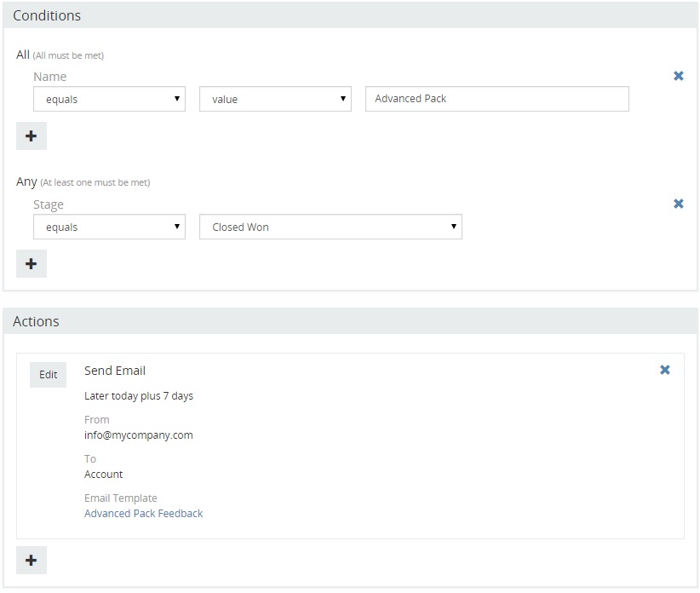Click the 'Advanced Pack' text input field
Image resolution: width=700 pixels, height=593 pixels.
(496, 99)
